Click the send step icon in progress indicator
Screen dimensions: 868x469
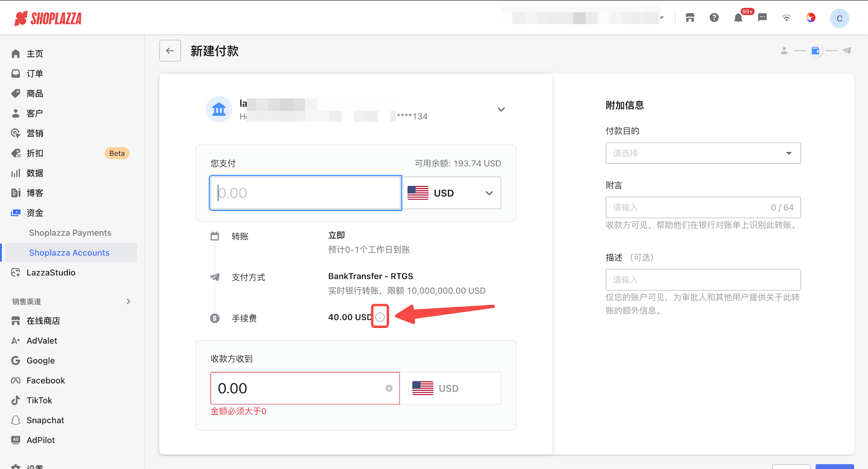(847, 51)
